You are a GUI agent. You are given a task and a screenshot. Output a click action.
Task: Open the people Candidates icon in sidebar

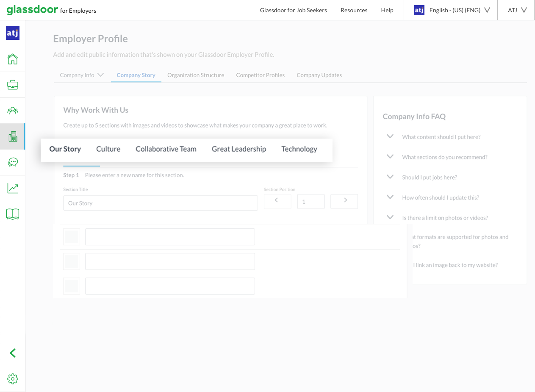click(x=13, y=110)
